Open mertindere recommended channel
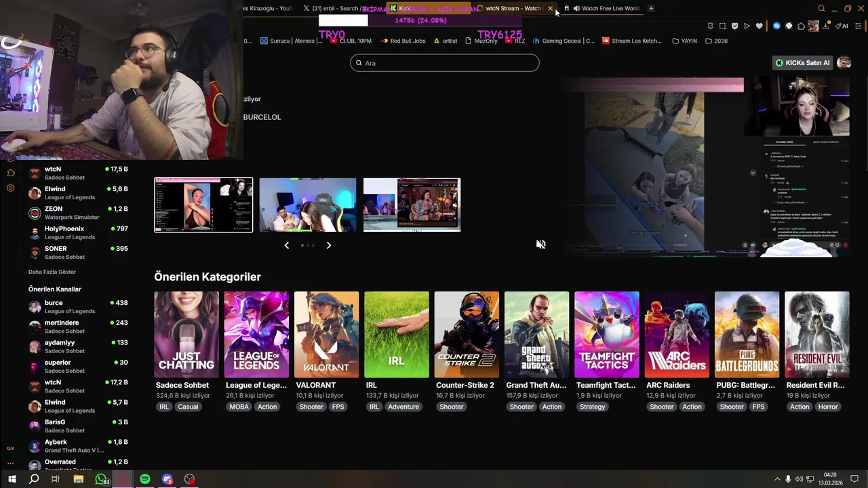 click(x=78, y=327)
